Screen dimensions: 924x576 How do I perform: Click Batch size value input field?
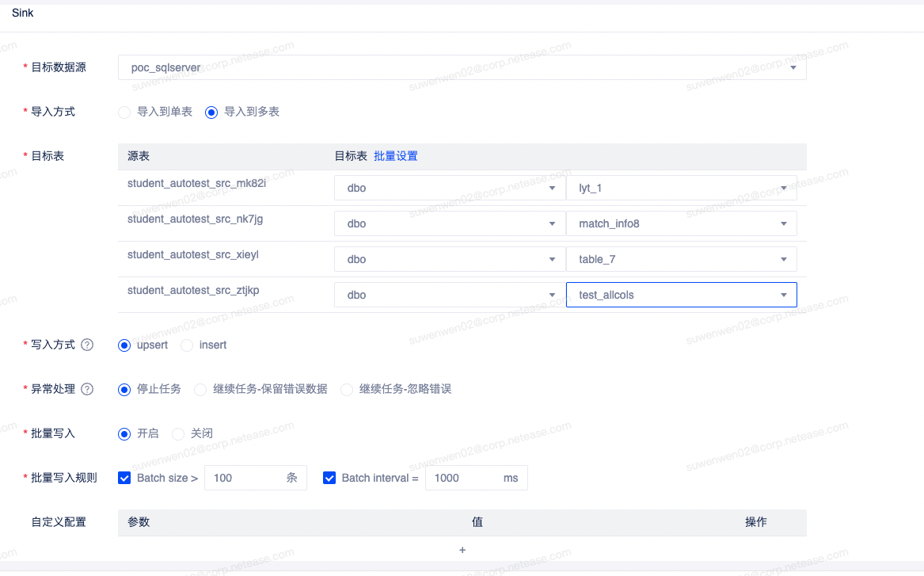click(x=245, y=479)
